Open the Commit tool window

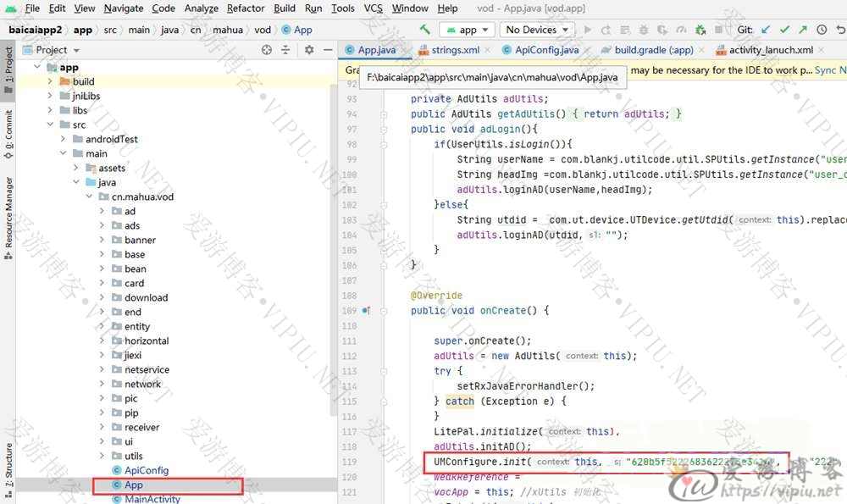[8, 134]
